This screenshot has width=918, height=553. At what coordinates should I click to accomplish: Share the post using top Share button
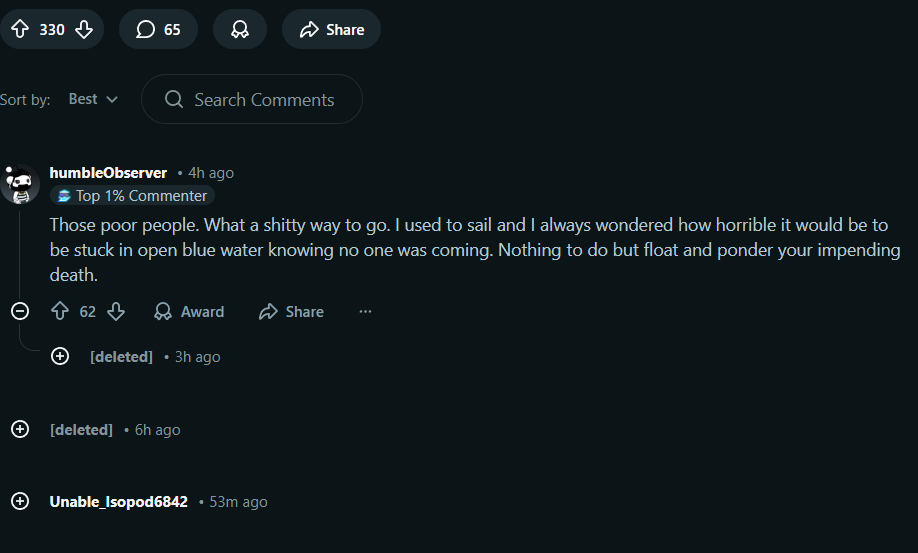point(331,29)
